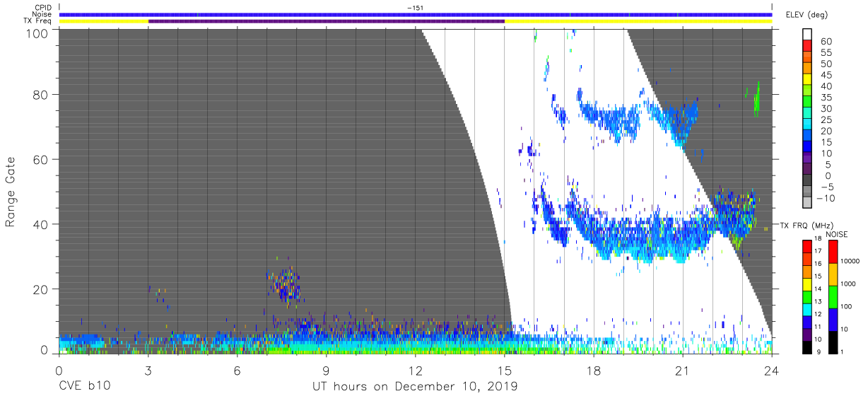Click the NOISE colorbar title
868x401 pixels.
837,234
